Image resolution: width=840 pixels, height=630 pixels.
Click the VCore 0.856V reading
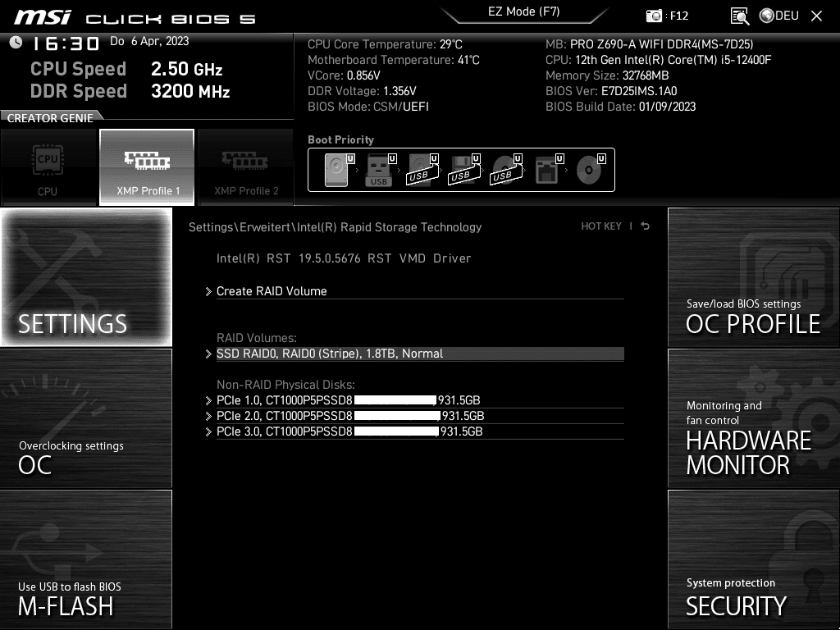pos(344,75)
